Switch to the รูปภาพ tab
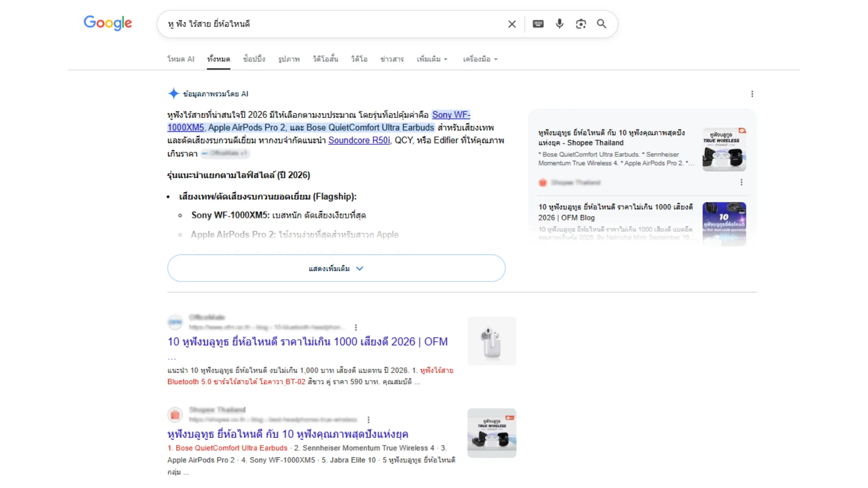868x488 pixels. [x=289, y=59]
